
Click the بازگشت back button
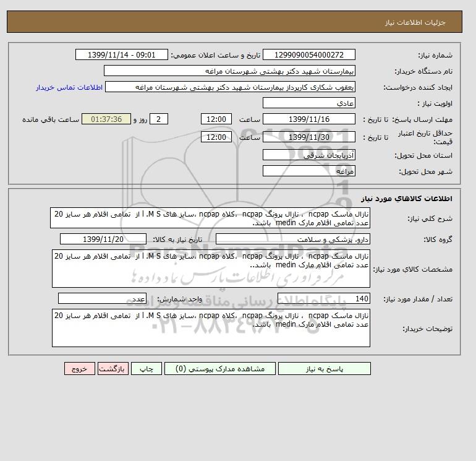(113, 369)
